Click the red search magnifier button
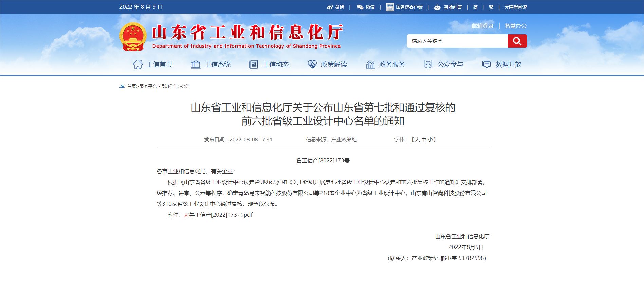 click(517, 41)
